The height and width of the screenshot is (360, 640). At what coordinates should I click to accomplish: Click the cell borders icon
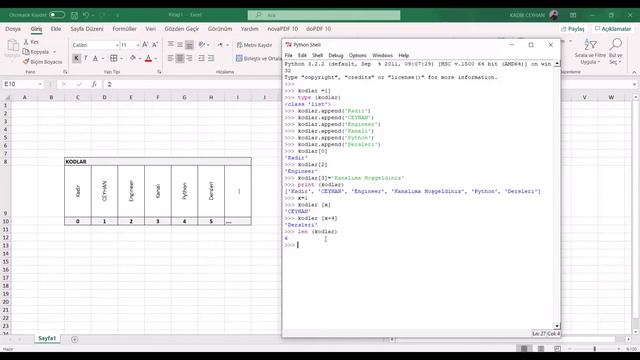tap(113, 59)
